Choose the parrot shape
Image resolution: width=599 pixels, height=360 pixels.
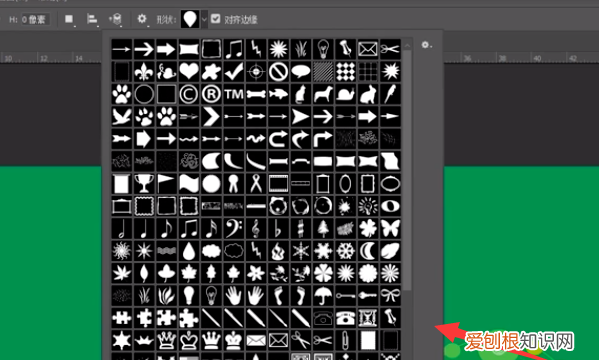click(390, 94)
